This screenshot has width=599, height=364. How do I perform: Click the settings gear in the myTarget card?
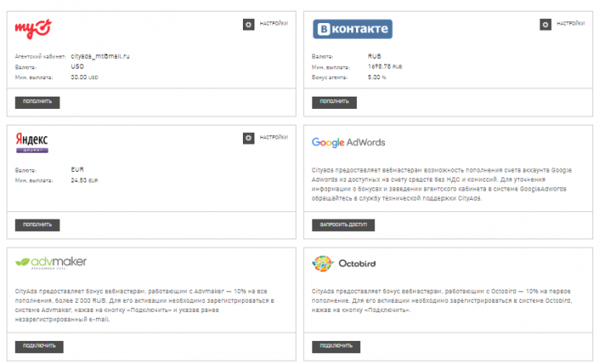tap(249, 25)
